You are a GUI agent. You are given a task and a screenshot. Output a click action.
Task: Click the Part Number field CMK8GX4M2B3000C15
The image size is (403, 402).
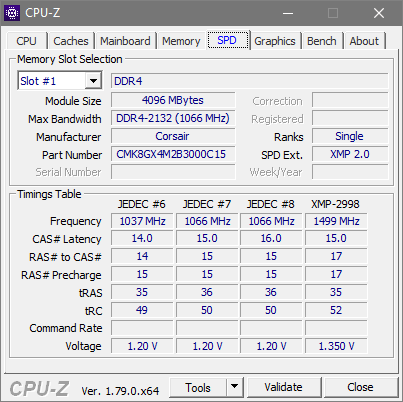pos(173,154)
